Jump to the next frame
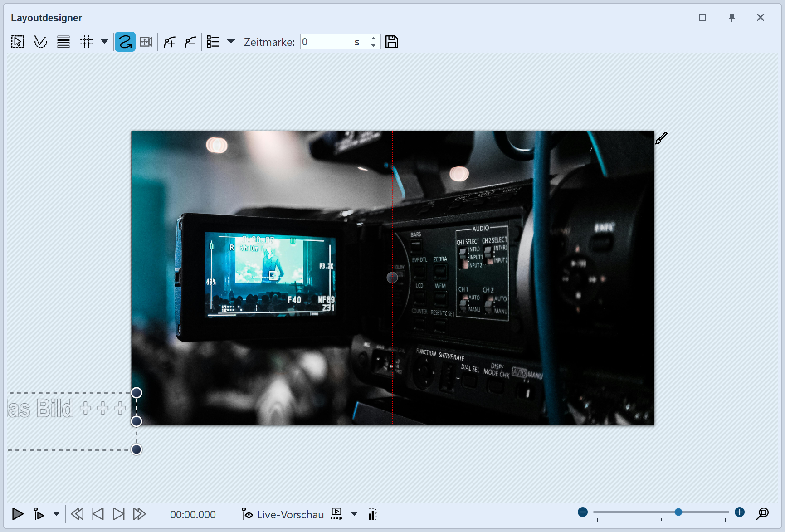 [x=118, y=514]
